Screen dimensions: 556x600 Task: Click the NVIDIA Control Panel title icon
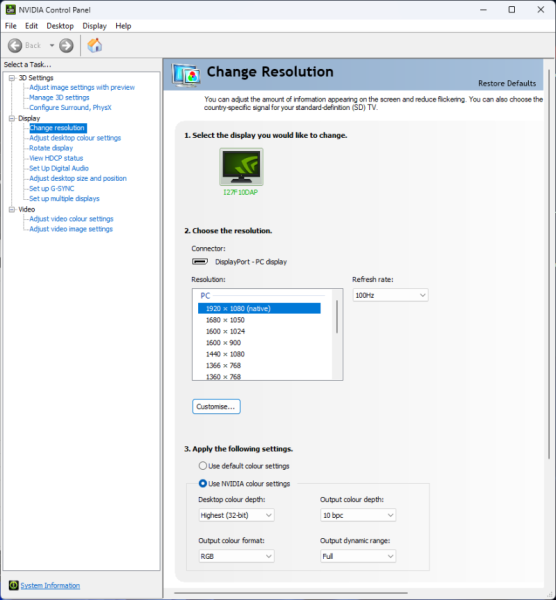coord(10,10)
